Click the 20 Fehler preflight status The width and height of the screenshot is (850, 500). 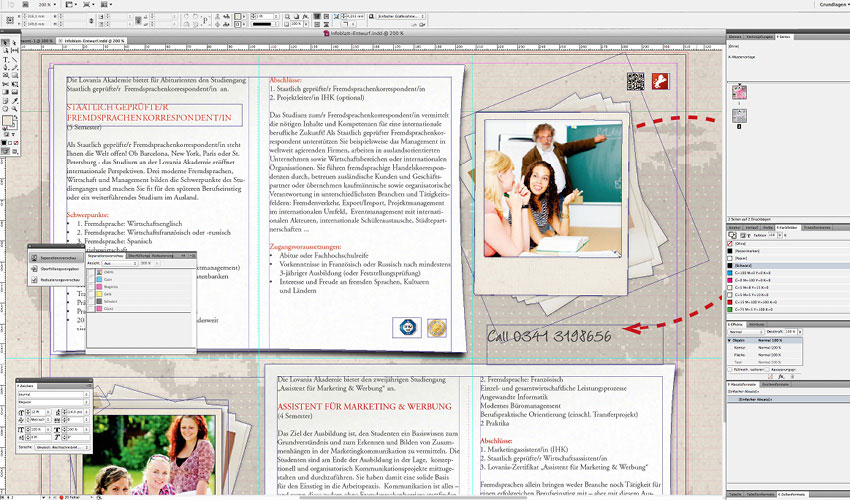click(x=70, y=497)
